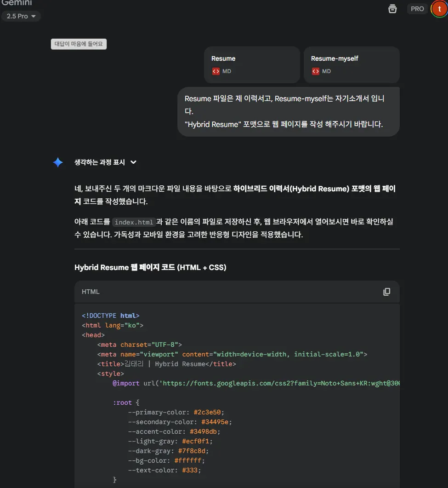The width and height of the screenshot is (448, 488).
Task: Click the @import Google Fonts URL line
Action: tap(256, 383)
